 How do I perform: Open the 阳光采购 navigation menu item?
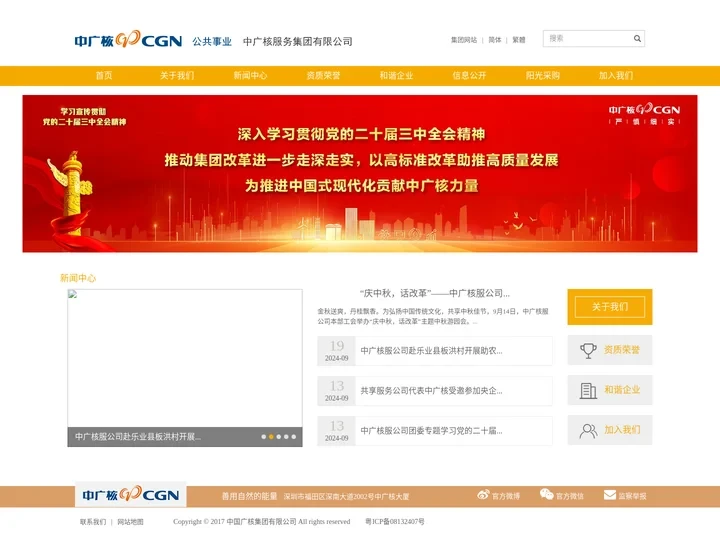(543, 76)
